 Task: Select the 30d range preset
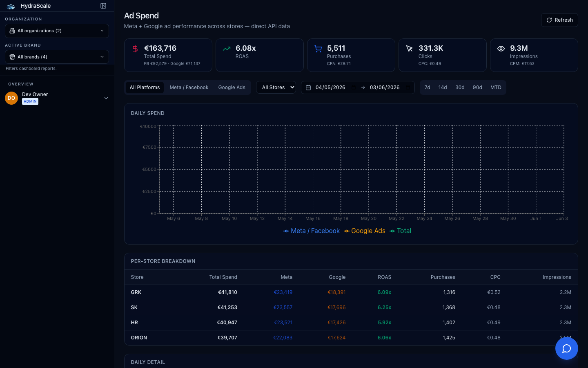(460, 88)
